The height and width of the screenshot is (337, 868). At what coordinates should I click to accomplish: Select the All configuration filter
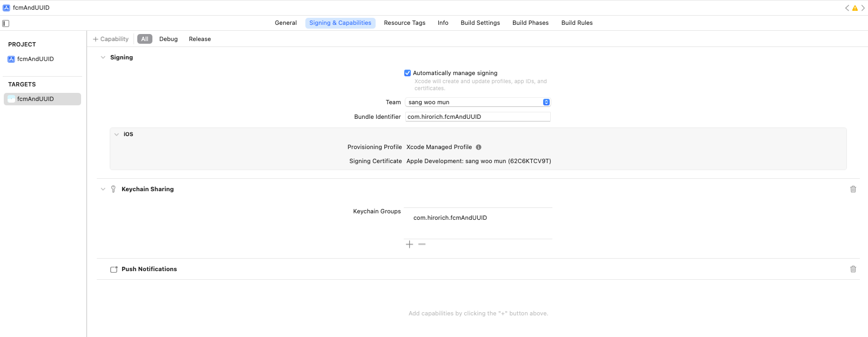tap(145, 39)
